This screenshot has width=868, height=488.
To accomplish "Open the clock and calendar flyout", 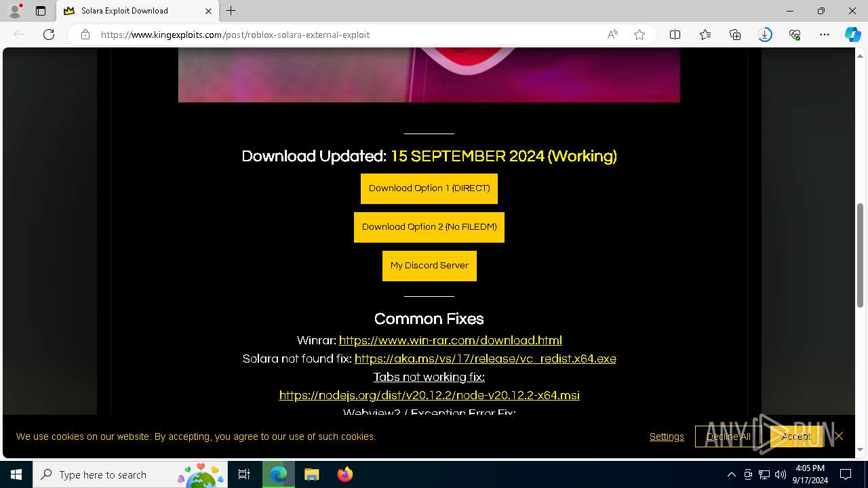I will click(810, 474).
